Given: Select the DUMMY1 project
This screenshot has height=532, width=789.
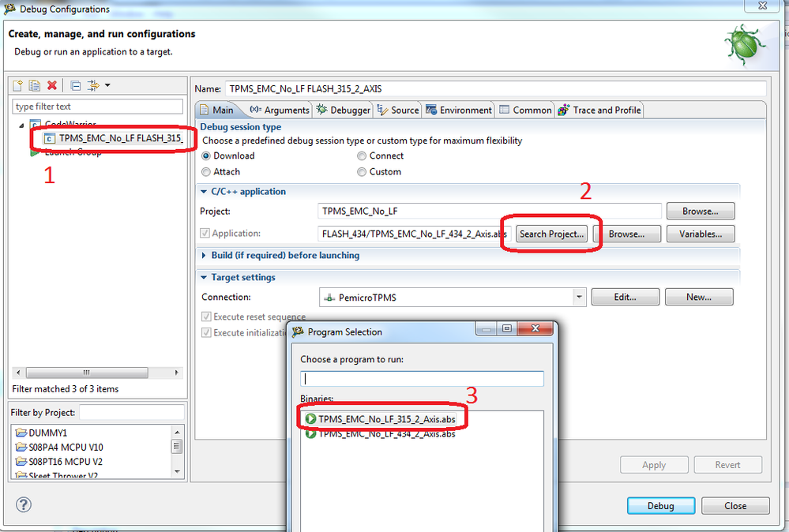Looking at the screenshot, I should point(41,433).
